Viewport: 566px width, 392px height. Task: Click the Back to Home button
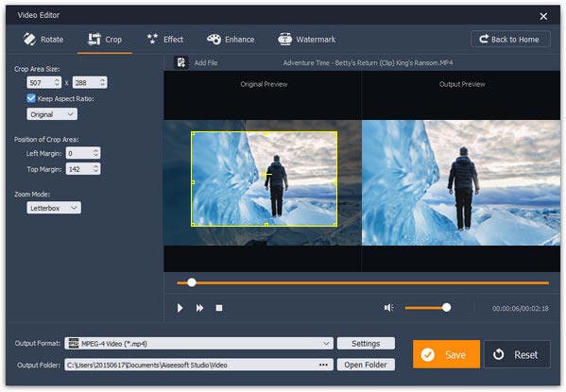click(510, 39)
